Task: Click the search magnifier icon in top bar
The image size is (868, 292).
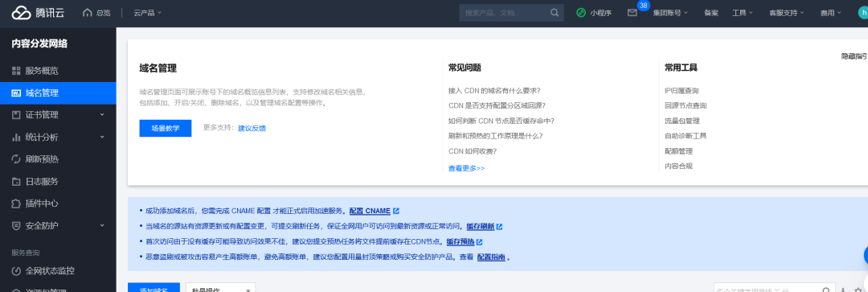Action: click(x=554, y=13)
